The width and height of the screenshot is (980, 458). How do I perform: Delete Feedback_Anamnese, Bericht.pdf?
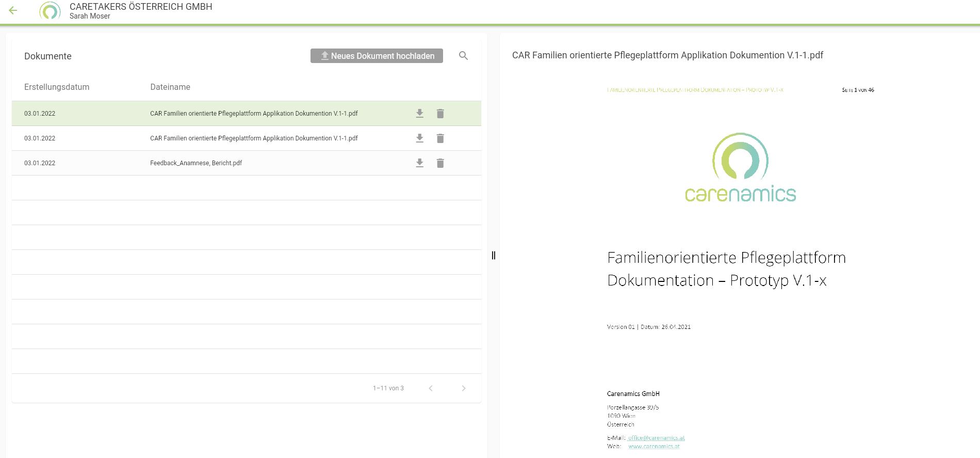440,163
